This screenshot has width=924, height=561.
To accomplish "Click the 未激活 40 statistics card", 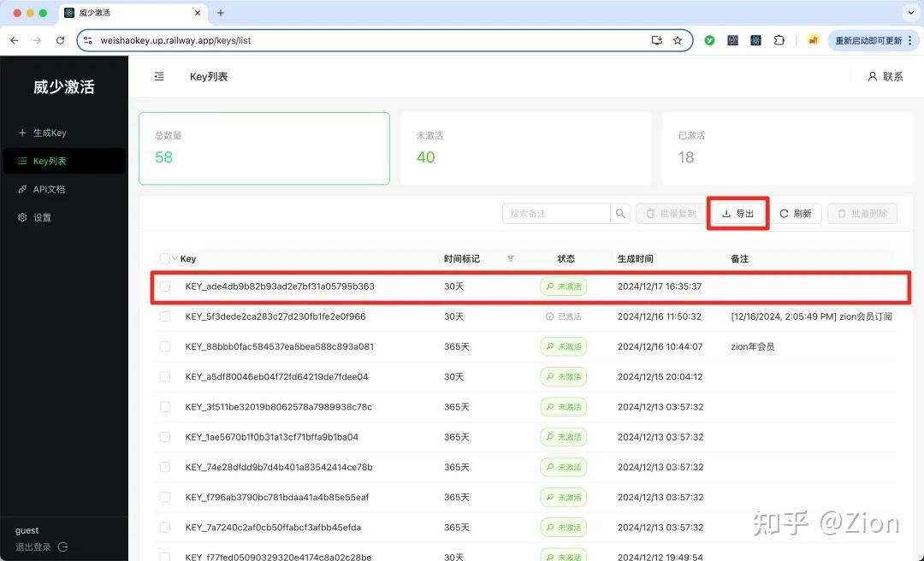I will [x=525, y=149].
